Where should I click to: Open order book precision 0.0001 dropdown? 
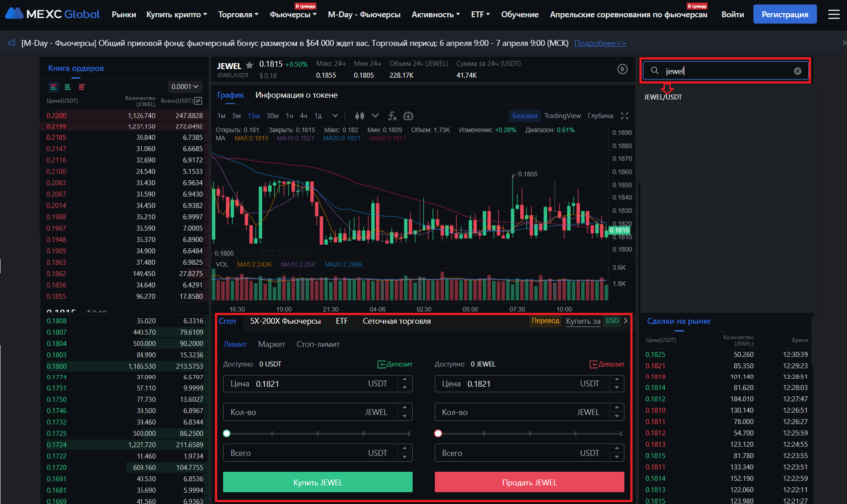click(x=184, y=86)
